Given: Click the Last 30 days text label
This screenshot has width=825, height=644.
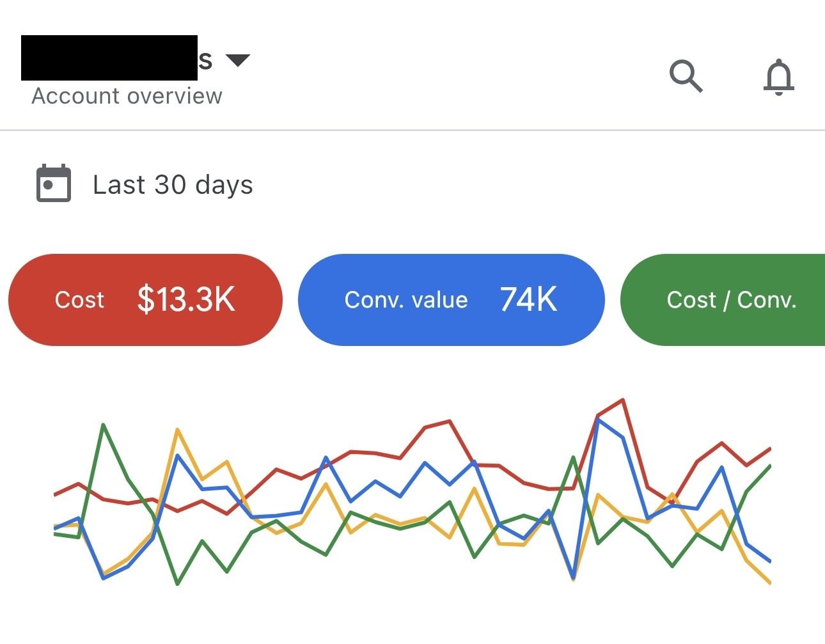Looking at the screenshot, I should click(173, 184).
